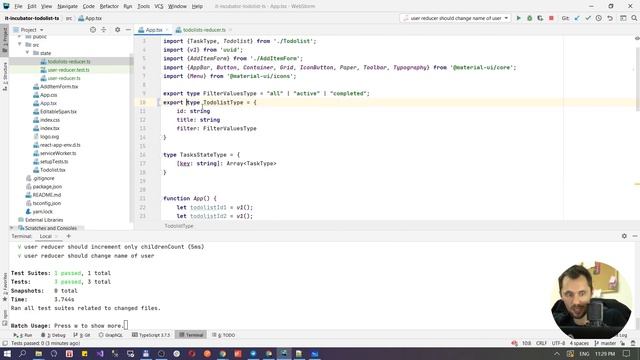Open the project structure window icon in toolbar

coord(623,18)
